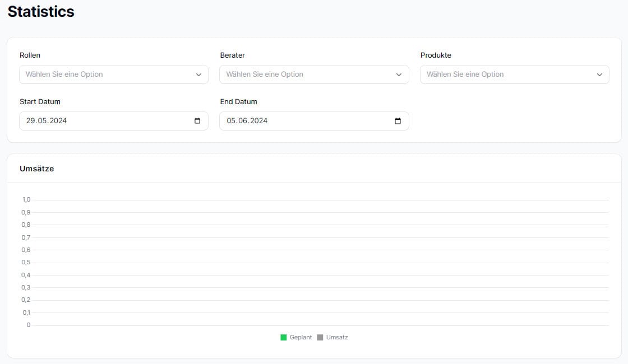Viewport: 628px width, 364px height.
Task: Click the End Datum date field
Action: [314, 121]
